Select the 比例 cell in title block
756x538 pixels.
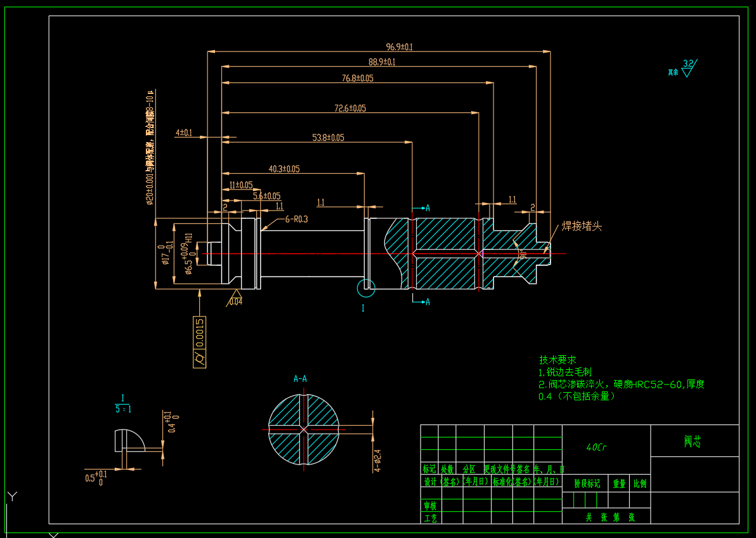[x=640, y=483]
